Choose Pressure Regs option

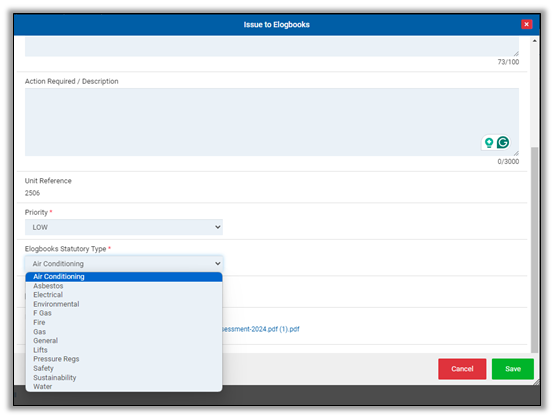[x=56, y=359]
